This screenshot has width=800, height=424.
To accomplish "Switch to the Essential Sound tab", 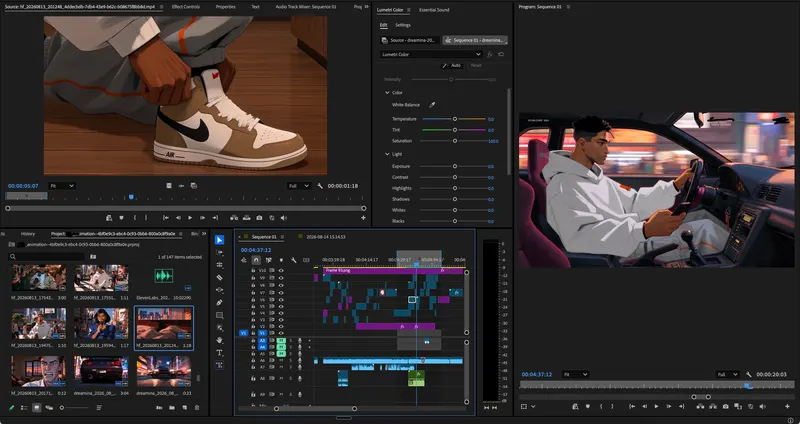I will [434, 10].
